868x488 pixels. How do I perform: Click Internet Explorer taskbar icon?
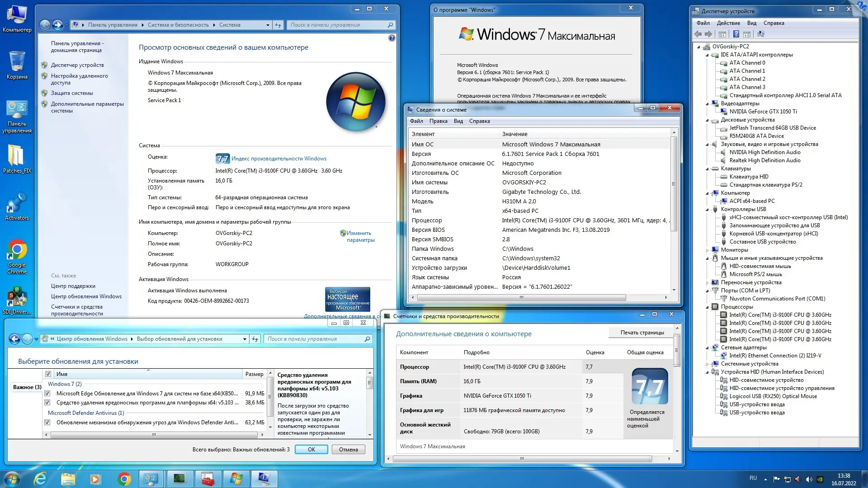[41, 479]
